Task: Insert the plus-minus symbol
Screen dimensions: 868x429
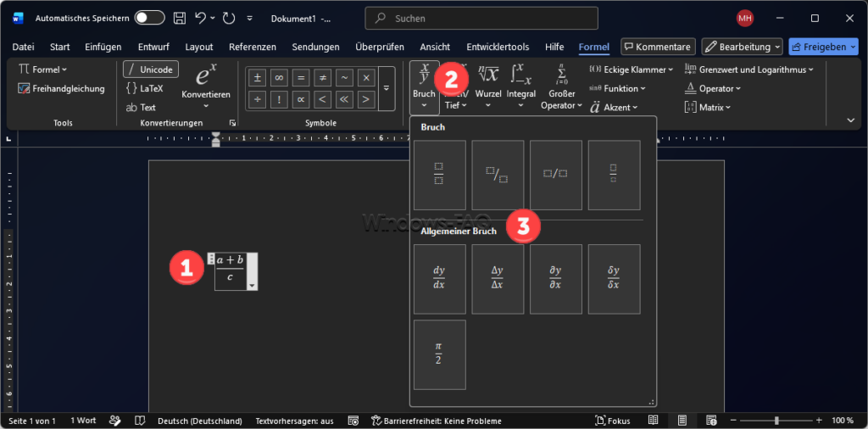Action: (x=257, y=78)
